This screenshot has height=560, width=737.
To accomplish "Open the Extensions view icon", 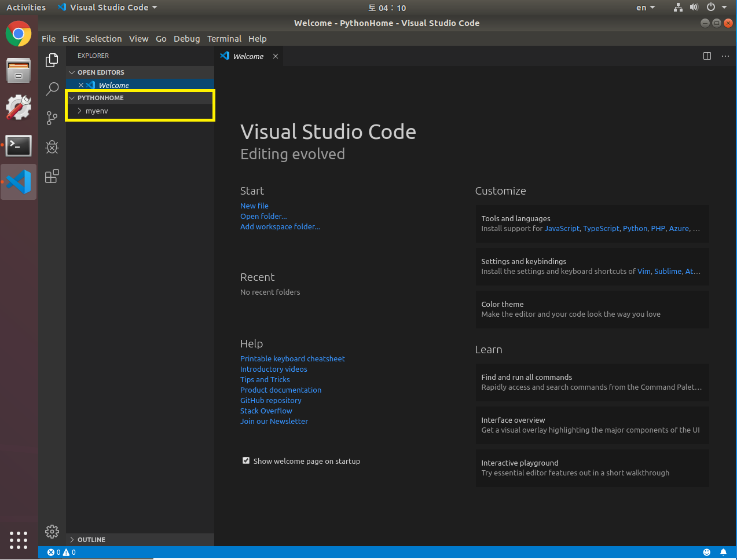I will coord(52,176).
